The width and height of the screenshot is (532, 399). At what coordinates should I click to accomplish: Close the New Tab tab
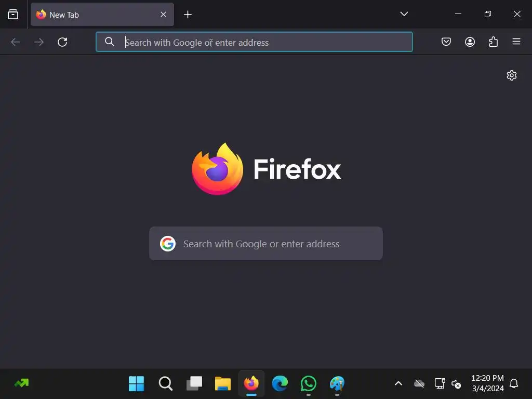point(163,14)
